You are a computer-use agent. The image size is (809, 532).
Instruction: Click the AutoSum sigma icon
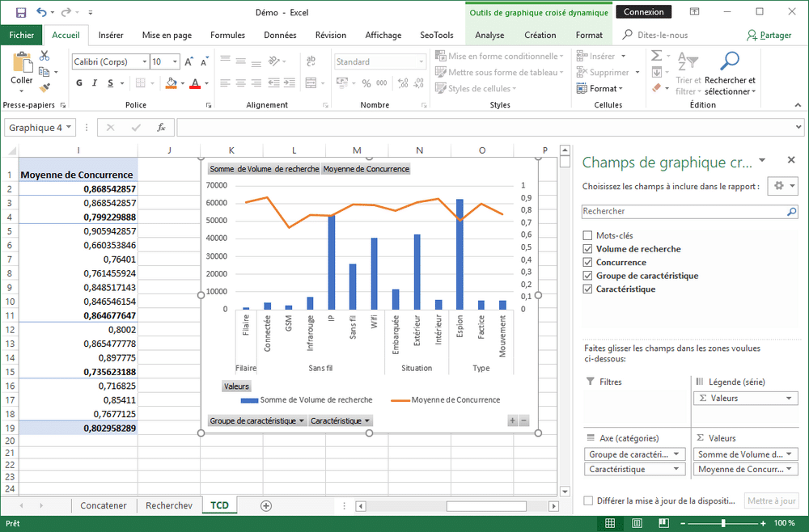tap(656, 56)
